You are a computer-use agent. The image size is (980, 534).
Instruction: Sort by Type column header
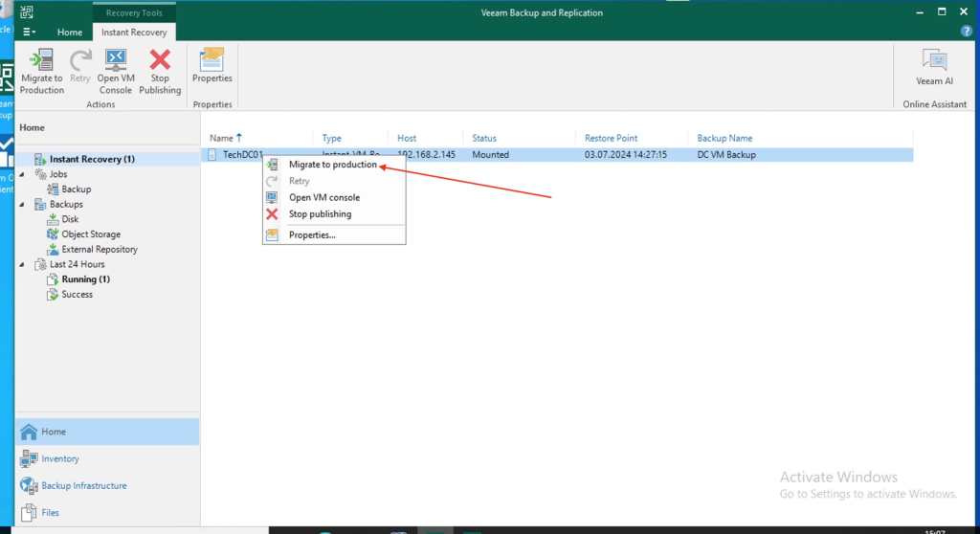[332, 138]
